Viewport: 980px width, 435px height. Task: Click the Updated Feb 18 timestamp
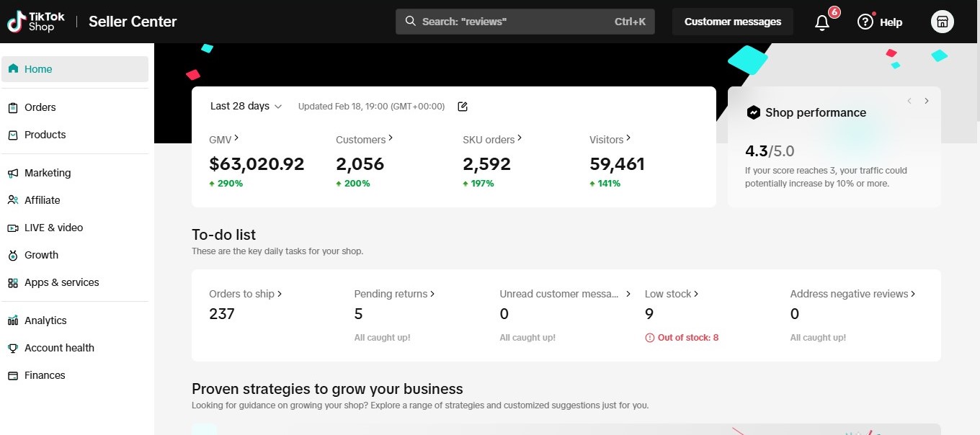point(371,107)
